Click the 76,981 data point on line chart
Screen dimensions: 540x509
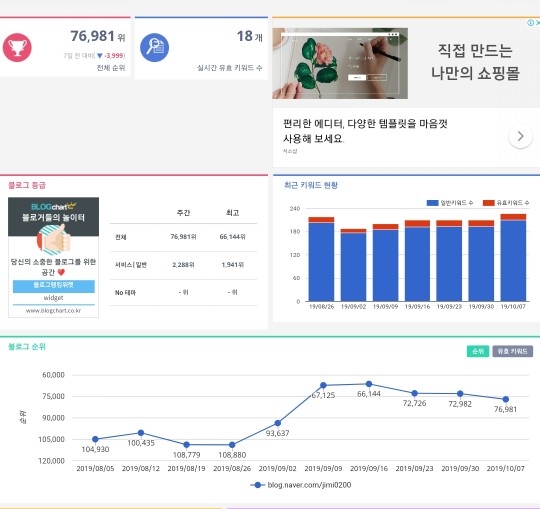point(506,399)
